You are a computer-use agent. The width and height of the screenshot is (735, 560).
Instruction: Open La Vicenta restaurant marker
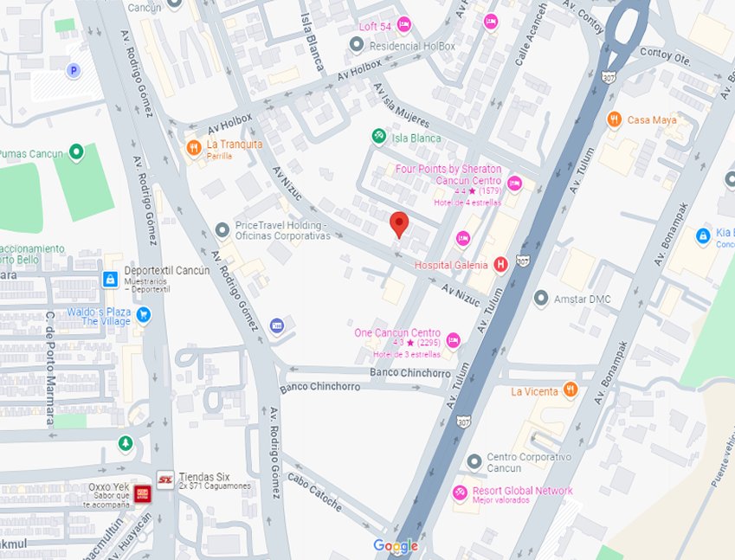point(570,389)
